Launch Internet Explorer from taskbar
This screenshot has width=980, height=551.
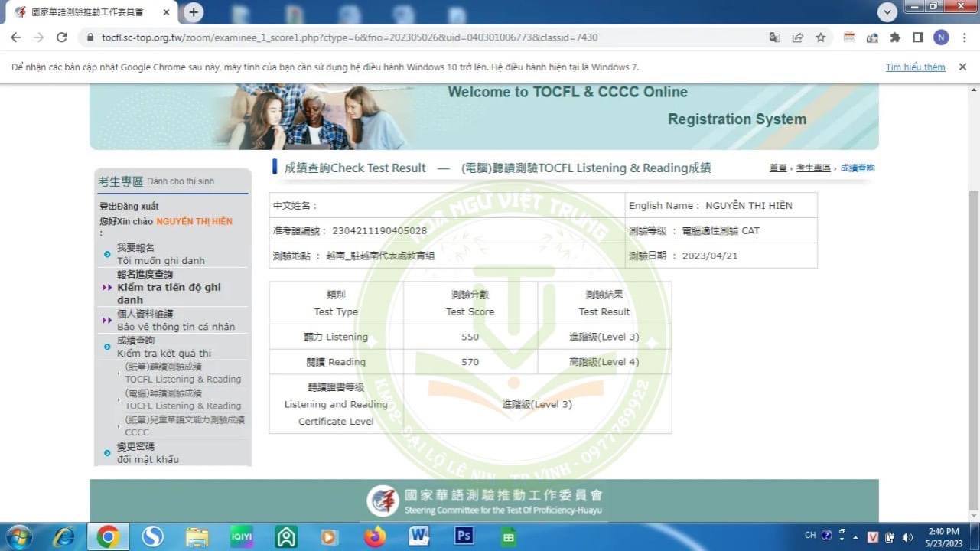pyautogui.click(x=64, y=537)
